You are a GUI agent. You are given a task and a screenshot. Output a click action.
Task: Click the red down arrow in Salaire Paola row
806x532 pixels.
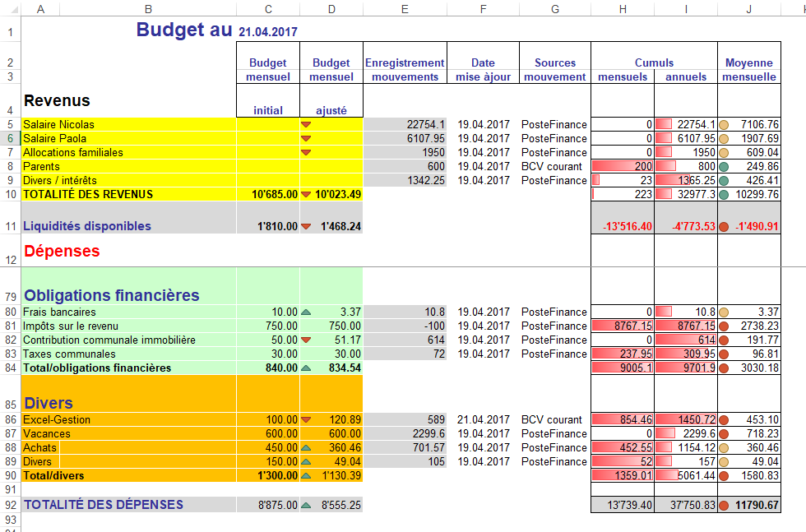coord(306,138)
